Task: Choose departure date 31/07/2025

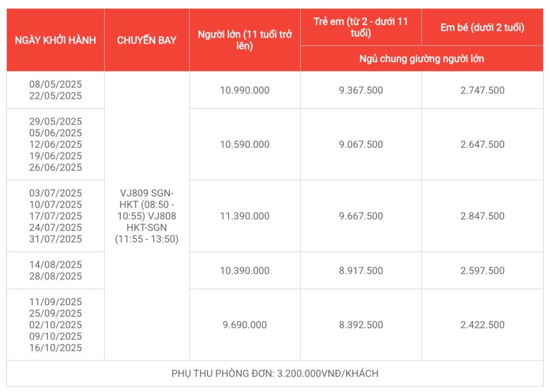Action: pos(55,239)
